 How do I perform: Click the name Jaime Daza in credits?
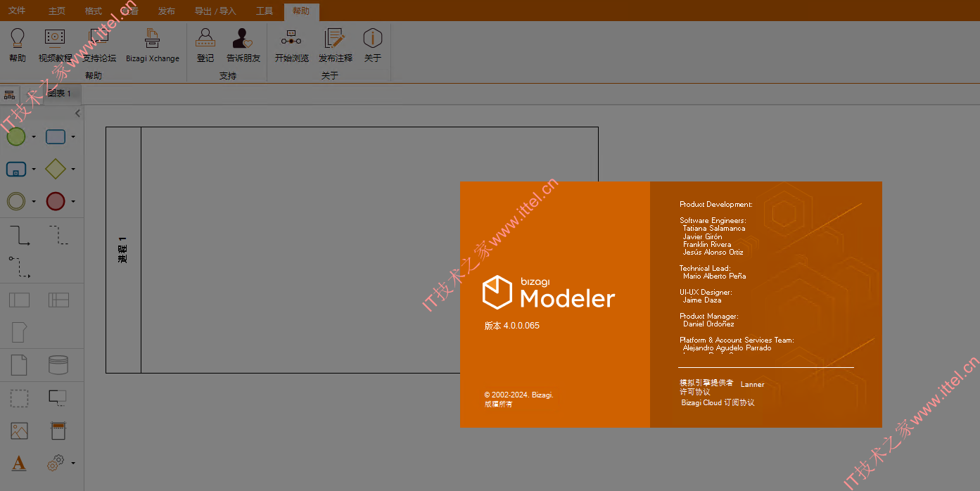click(x=702, y=300)
